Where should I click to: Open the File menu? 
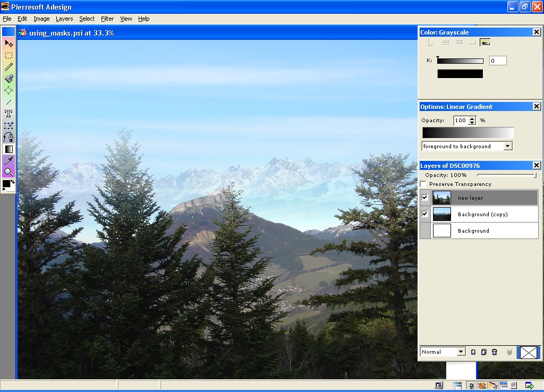coord(7,19)
